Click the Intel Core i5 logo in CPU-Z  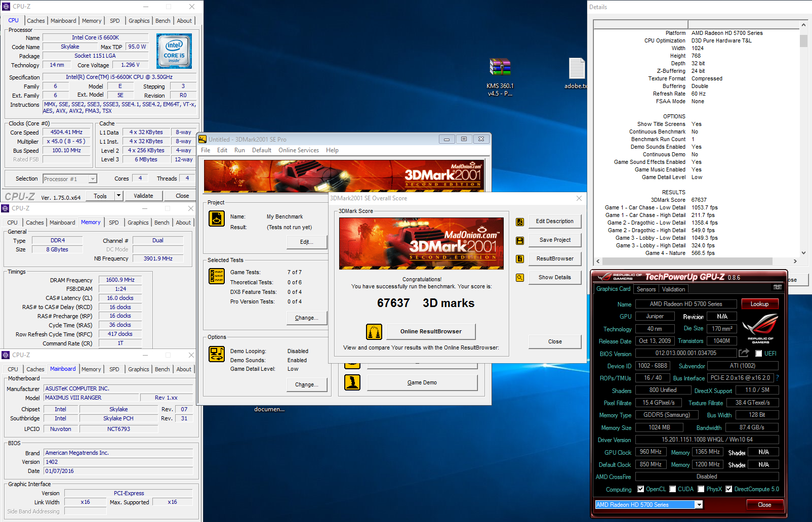[174, 51]
